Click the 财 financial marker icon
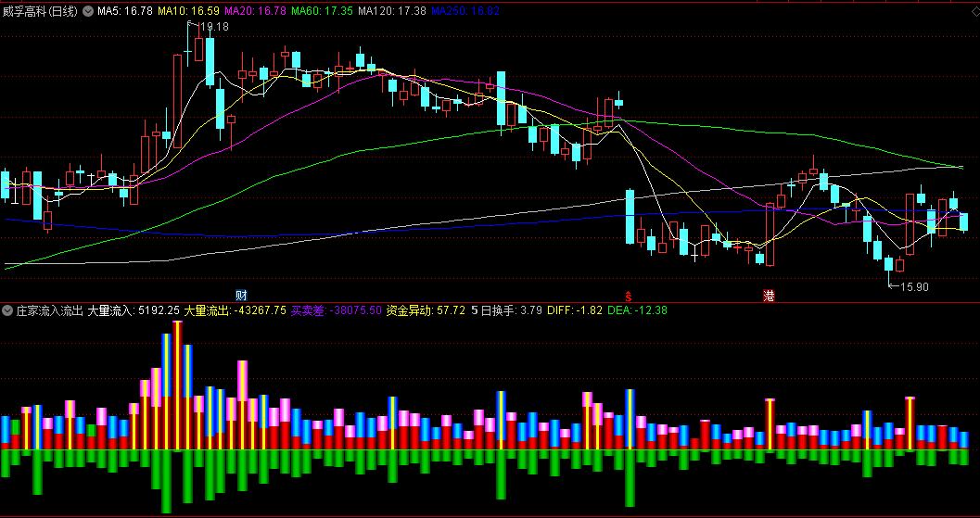Viewport: 980px width, 518px height. tap(241, 296)
